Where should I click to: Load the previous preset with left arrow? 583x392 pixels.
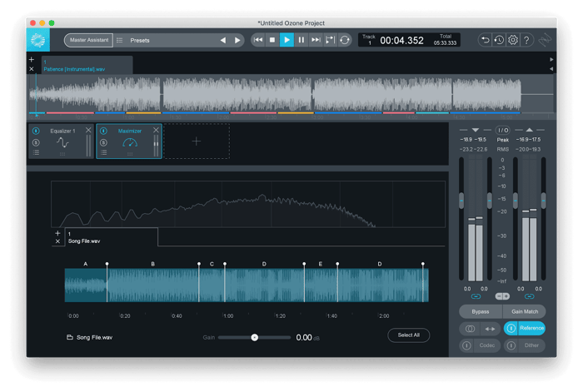coord(222,40)
